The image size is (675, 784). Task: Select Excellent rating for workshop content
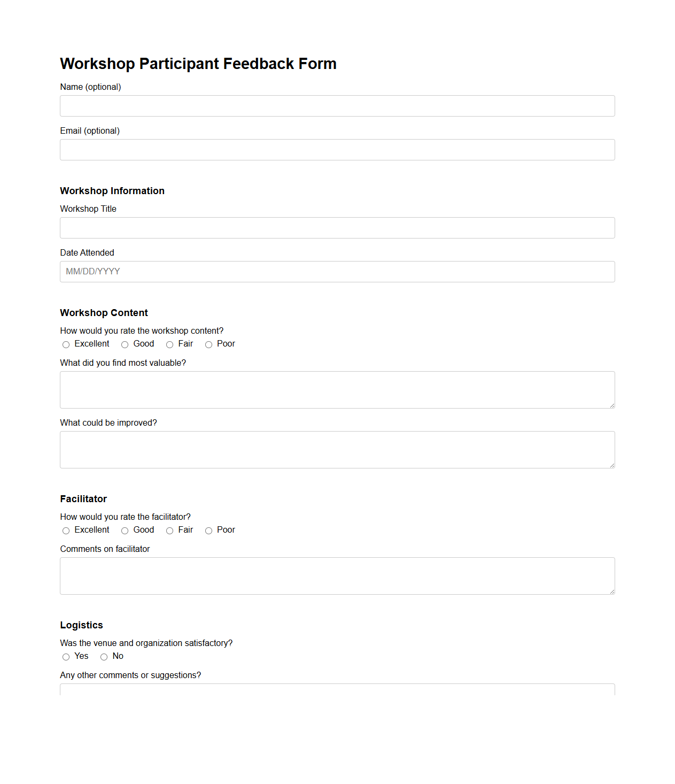coord(66,344)
